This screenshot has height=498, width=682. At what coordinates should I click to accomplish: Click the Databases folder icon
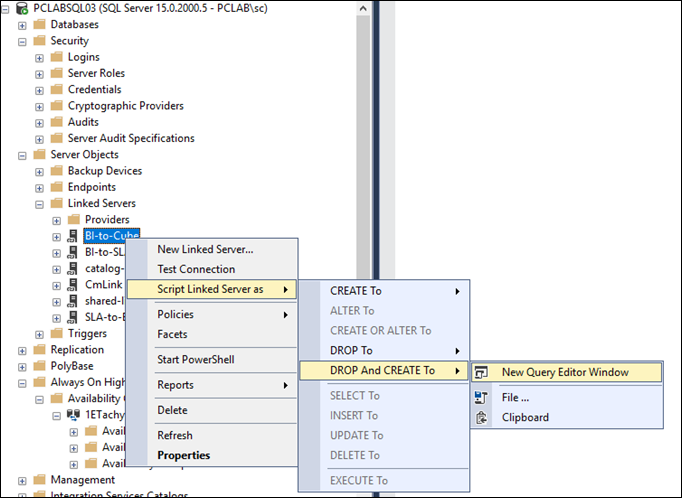39,24
